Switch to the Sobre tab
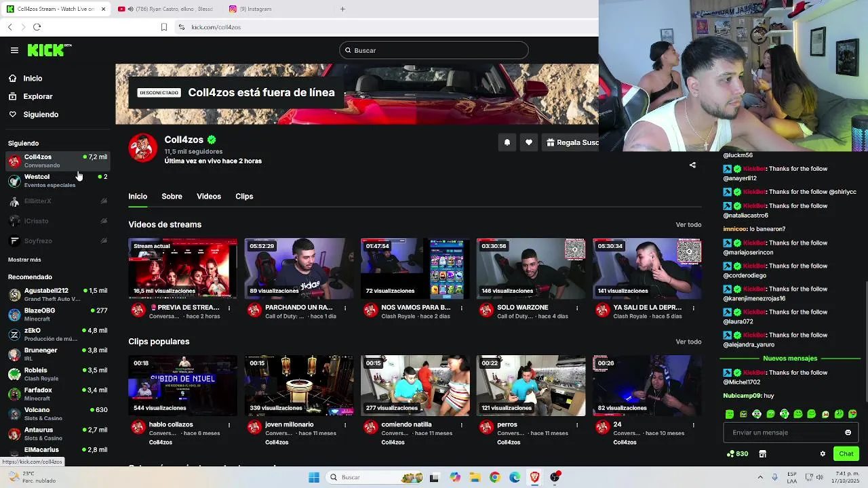868x488 pixels. click(x=172, y=197)
